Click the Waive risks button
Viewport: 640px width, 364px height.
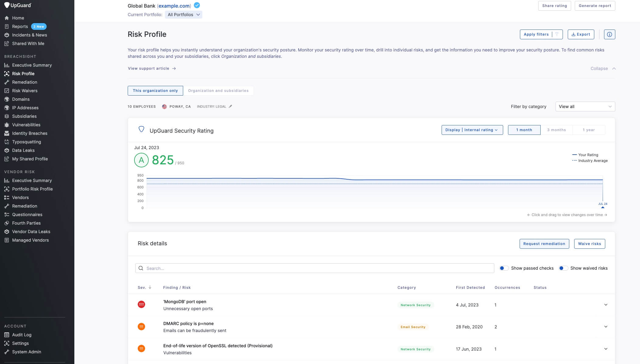tap(589, 244)
